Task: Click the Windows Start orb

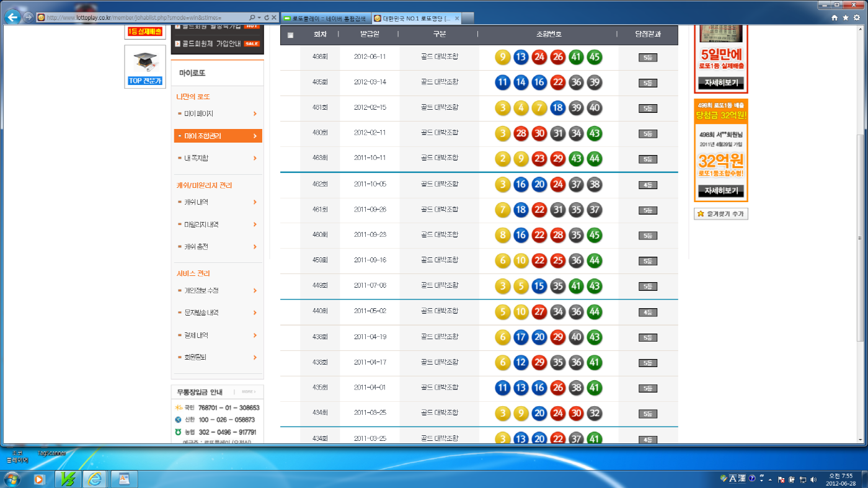Action: [12, 479]
